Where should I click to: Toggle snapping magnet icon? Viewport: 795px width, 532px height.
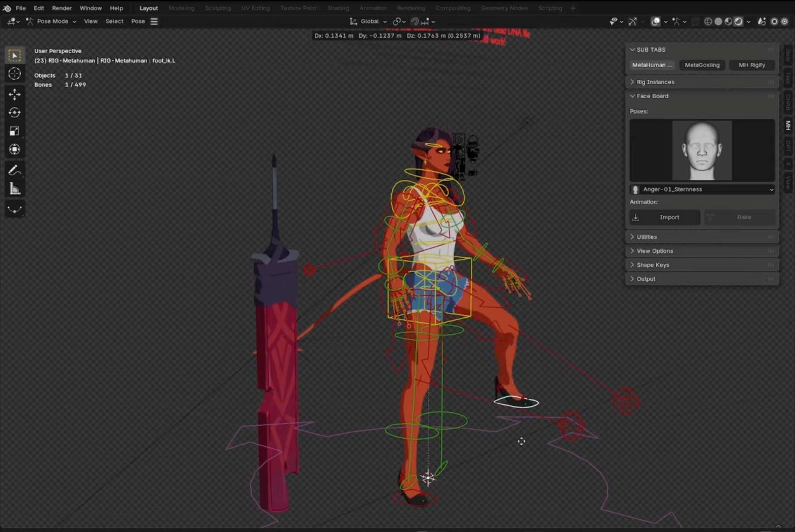pos(415,22)
